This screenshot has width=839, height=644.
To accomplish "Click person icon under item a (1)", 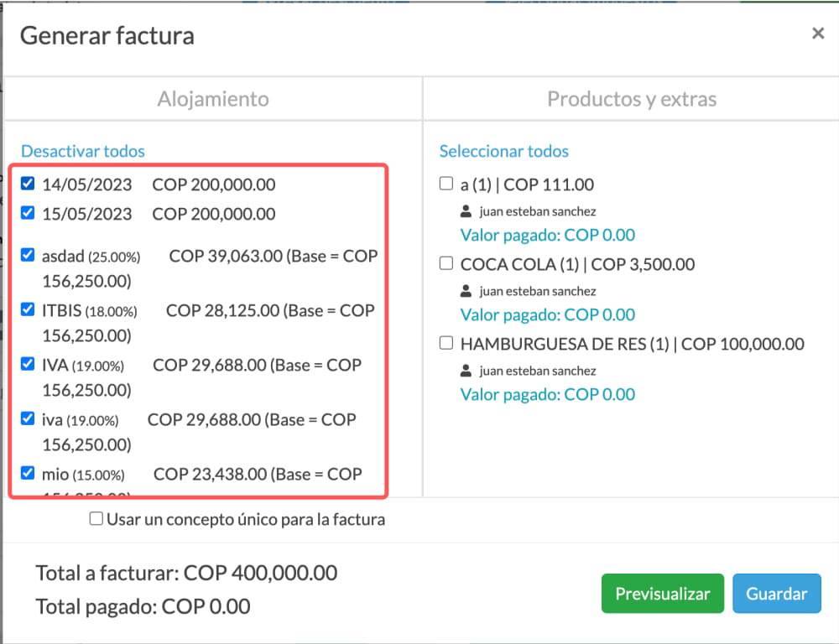I will (x=466, y=211).
